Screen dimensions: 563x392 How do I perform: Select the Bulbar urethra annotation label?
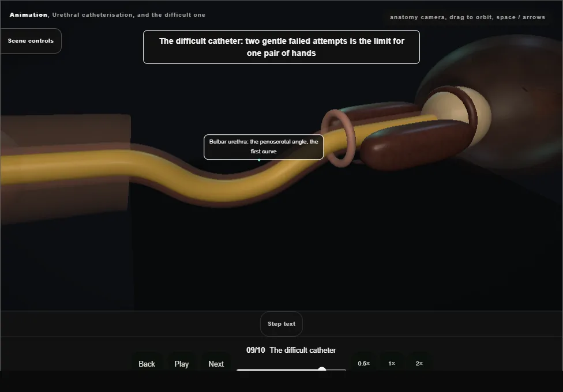(264, 147)
